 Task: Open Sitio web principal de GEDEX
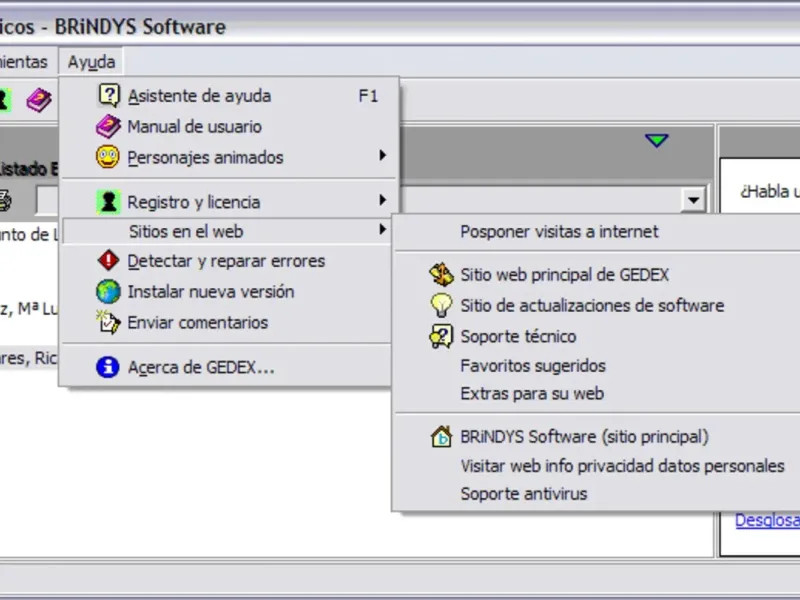pos(597,274)
